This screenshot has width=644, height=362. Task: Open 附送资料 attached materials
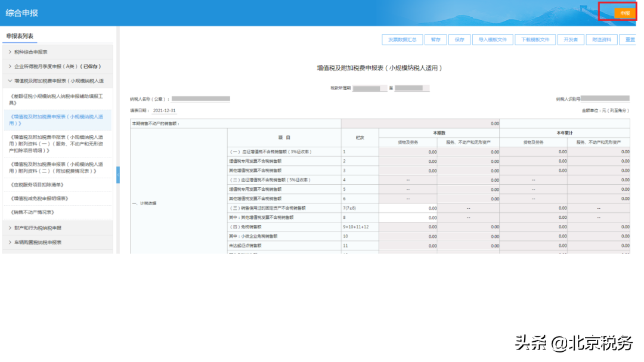pyautogui.click(x=601, y=40)
